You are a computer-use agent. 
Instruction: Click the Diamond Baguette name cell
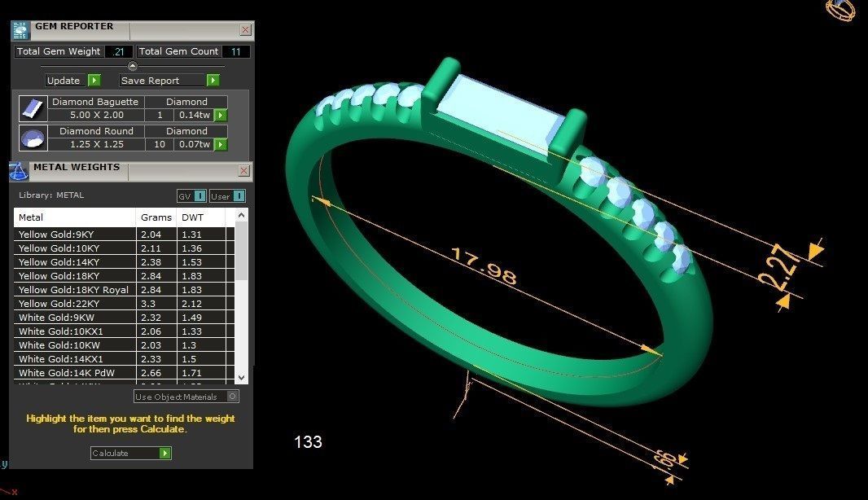[x=95, y=102]
